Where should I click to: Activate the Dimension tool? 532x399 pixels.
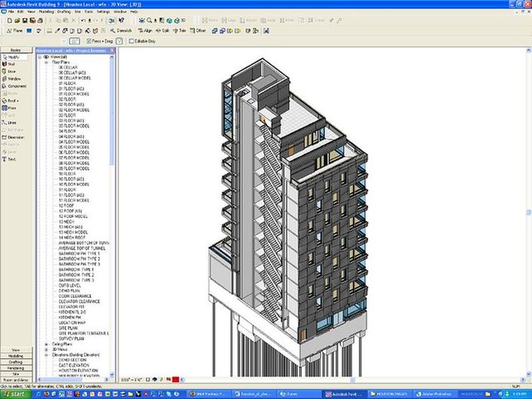[x=17, y=137]
